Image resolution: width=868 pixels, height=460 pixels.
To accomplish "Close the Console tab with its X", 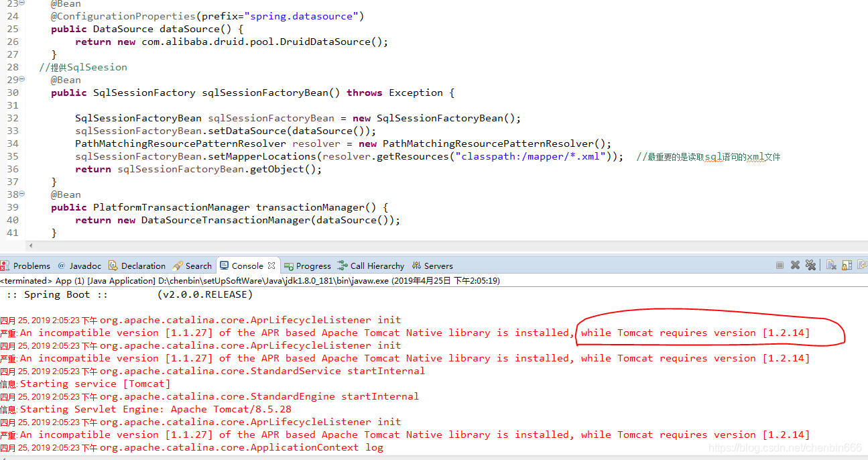I will tap(271, 266).
